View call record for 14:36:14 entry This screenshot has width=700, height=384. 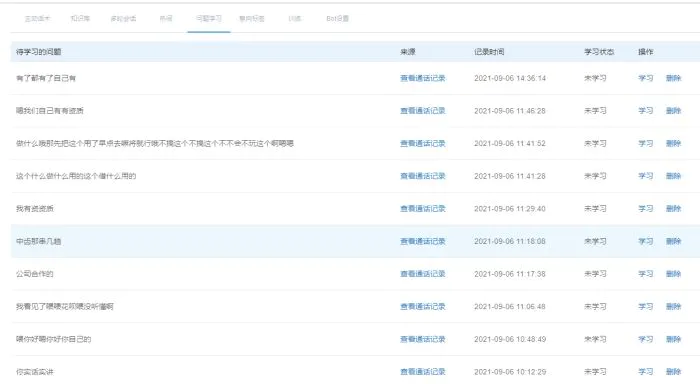pyautogui.click(x=423, y=78)
